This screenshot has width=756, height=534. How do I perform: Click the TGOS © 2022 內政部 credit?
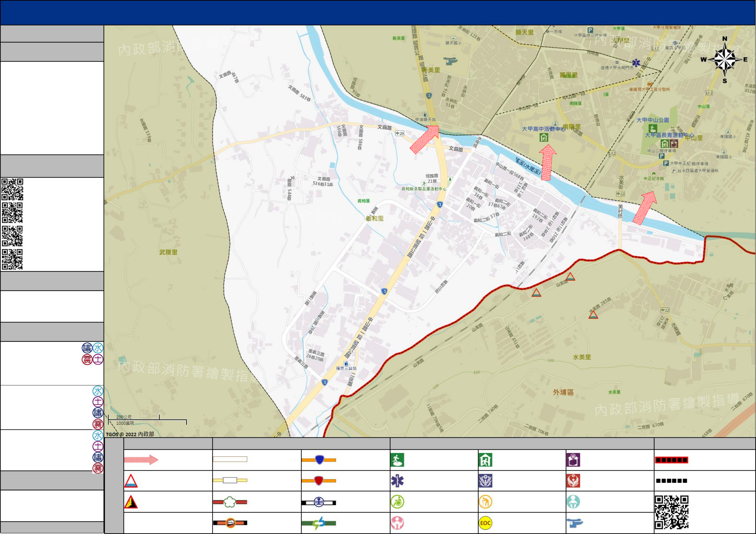pyautogui.click(x=130, y=434)
